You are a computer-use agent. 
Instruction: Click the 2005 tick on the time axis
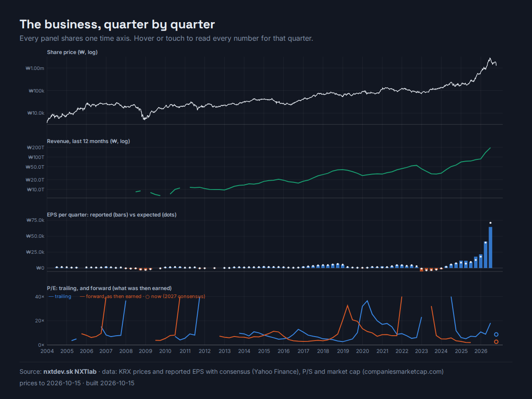(x=67, y=351)
